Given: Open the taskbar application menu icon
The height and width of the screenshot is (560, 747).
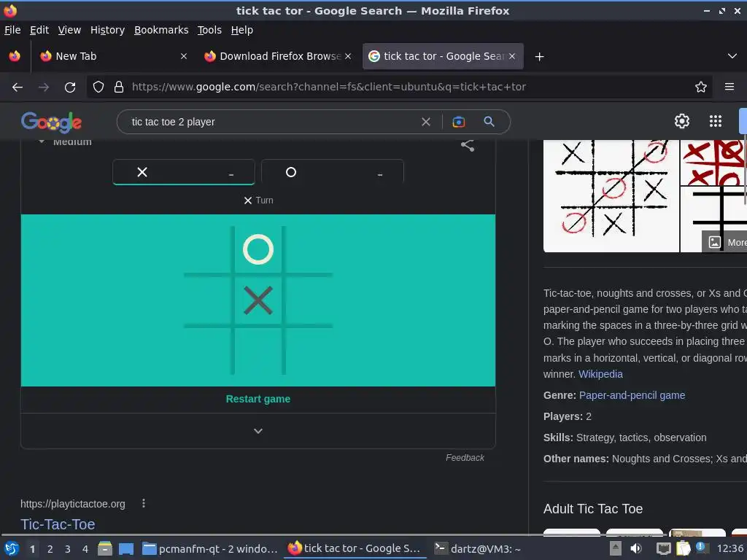Looking at the screenshot, I should (12, 548).
